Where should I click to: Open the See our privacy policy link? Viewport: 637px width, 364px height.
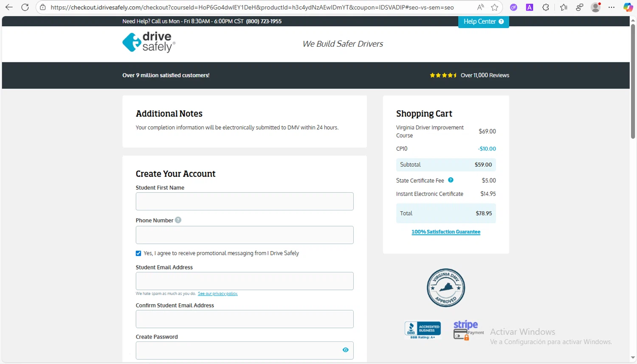coord(217,294)
